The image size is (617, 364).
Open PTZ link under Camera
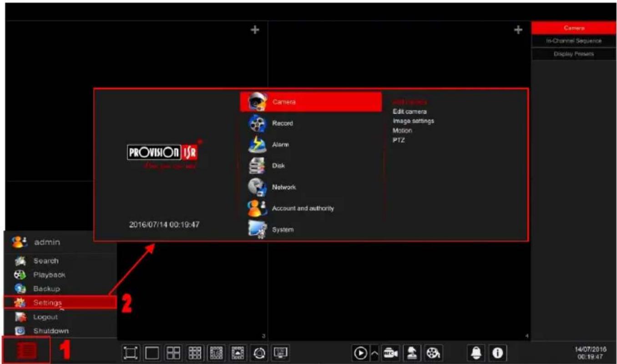point(399,140)
